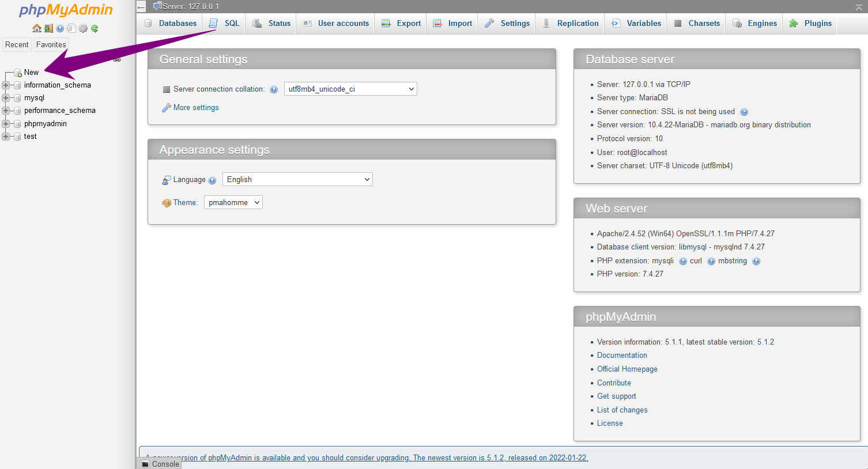Screen dimensions: 868x469
Task: Click New to create a database
Action: [31, 73]
